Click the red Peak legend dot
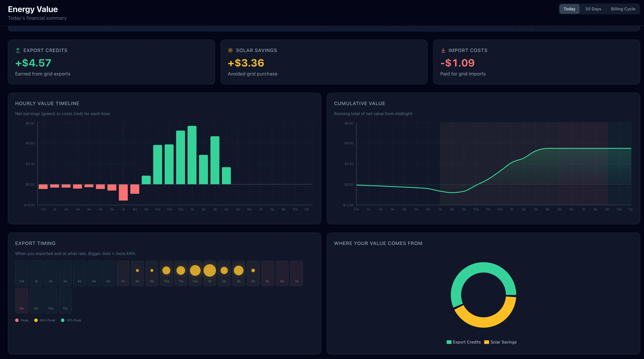This screenshot has width=644, height=359. point(17,320)
